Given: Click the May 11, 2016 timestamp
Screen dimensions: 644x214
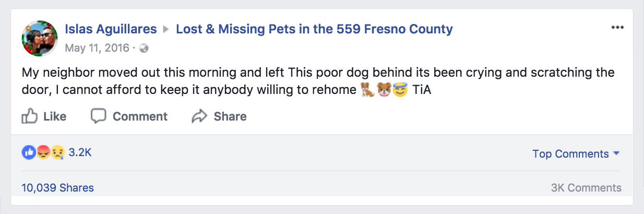Looking at the screenshot, I should pyautogui.click(x=97, y=49).
